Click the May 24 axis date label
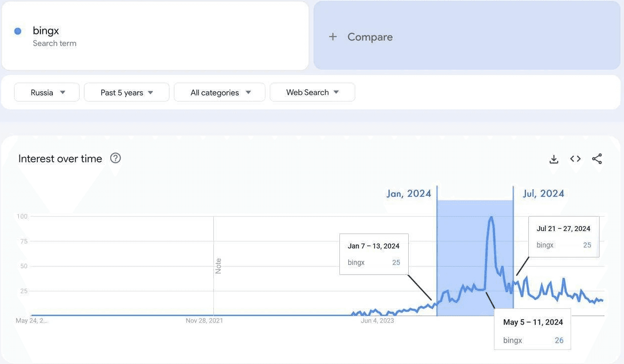624x364 pixels. click(31, 321)
